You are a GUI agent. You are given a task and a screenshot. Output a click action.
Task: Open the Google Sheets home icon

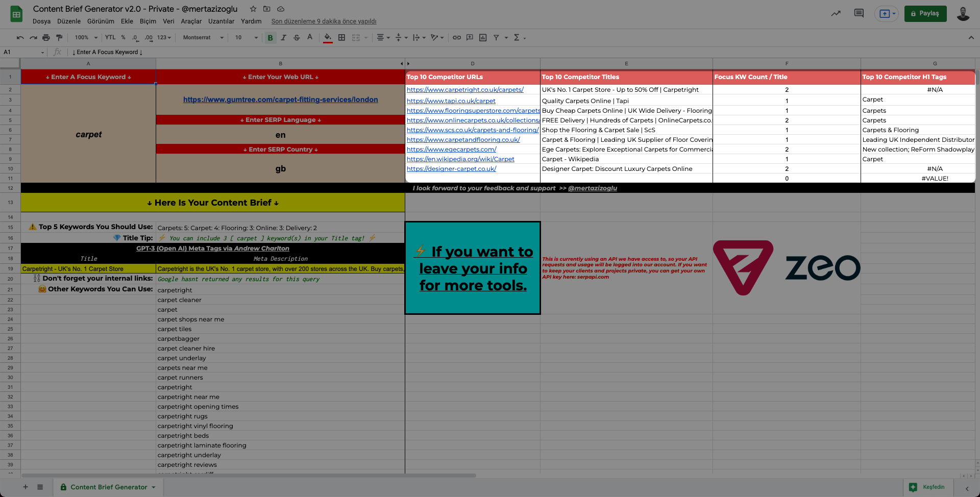pyautogui.click(x=16, y=14)
